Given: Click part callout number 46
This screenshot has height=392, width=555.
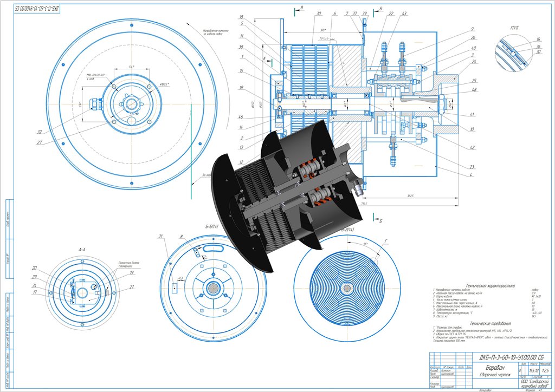Looking at the screenshot, I should [241, 116].
